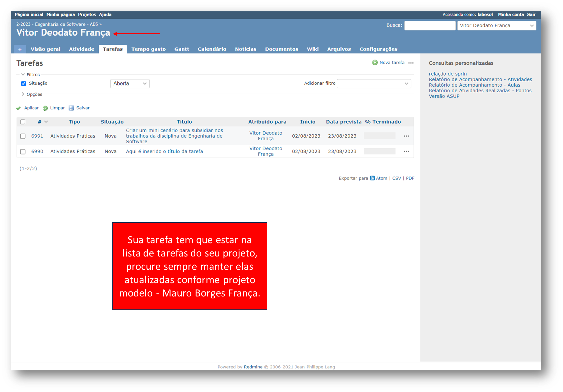Screen dimensions: 563x392
Task: Switch to the Gantt tab
Action: pos(182,49)
